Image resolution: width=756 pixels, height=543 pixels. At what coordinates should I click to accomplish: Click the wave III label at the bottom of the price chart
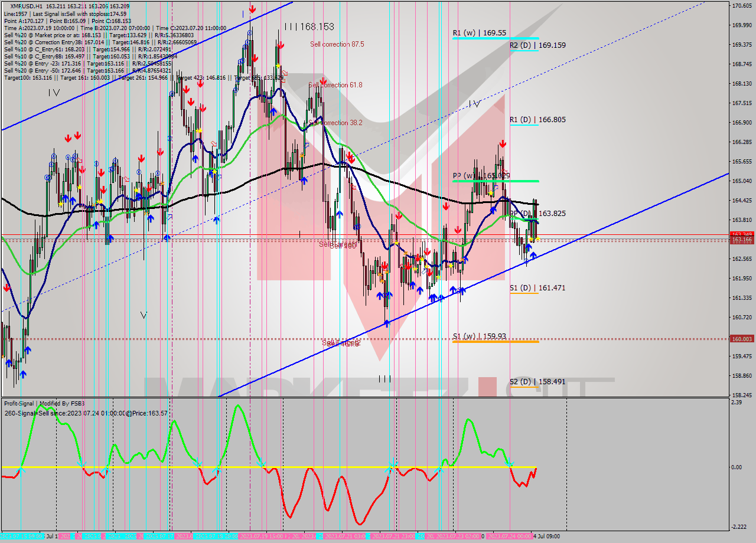point(384,379)
